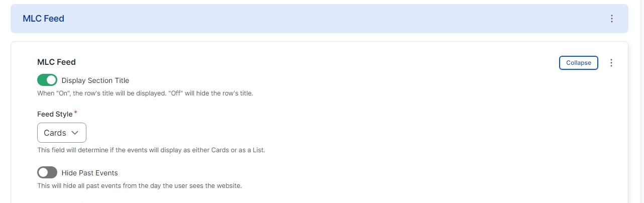
Task: Click the white knob of the green toggle
Action: tap(51, 80)
